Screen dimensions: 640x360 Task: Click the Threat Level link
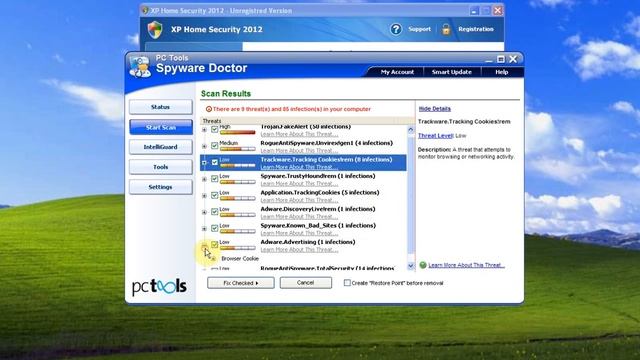[436, 136]
